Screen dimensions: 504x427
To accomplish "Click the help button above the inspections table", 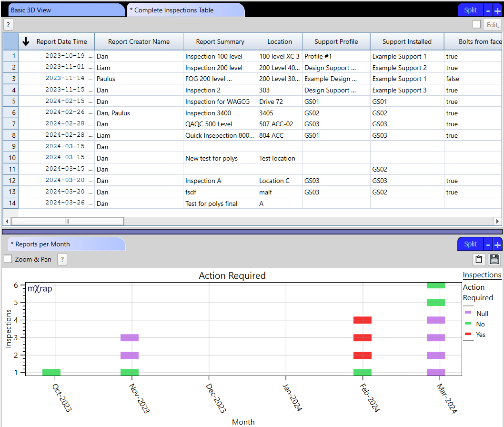I will (8, 25).
